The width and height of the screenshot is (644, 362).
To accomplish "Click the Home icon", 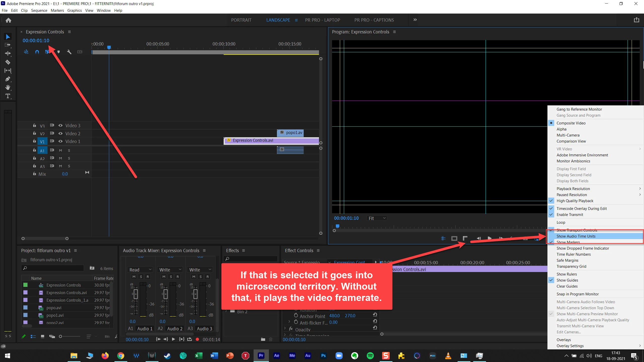I will pos(8,20).
